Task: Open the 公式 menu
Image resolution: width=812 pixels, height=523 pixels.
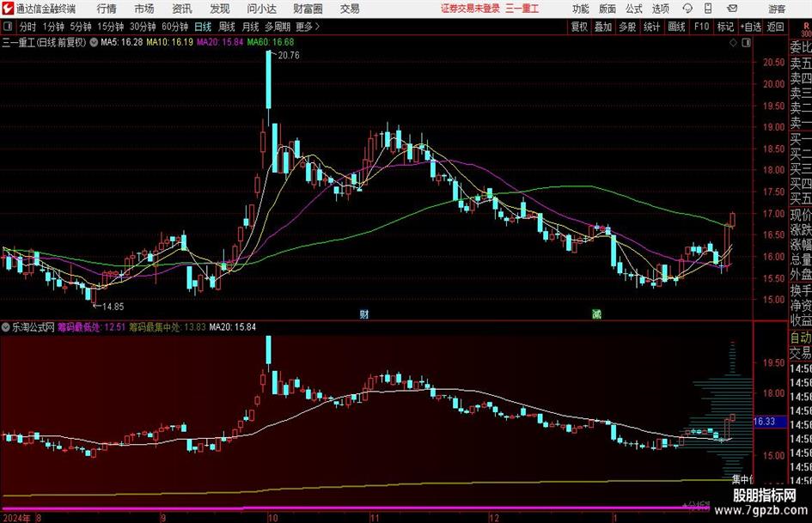Action: [634, 9]
